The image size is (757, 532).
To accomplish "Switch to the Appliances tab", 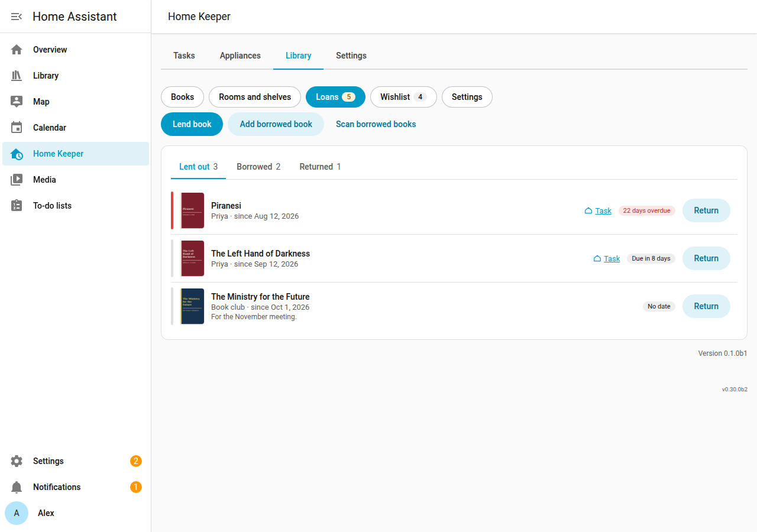I will tap(240, 56).
